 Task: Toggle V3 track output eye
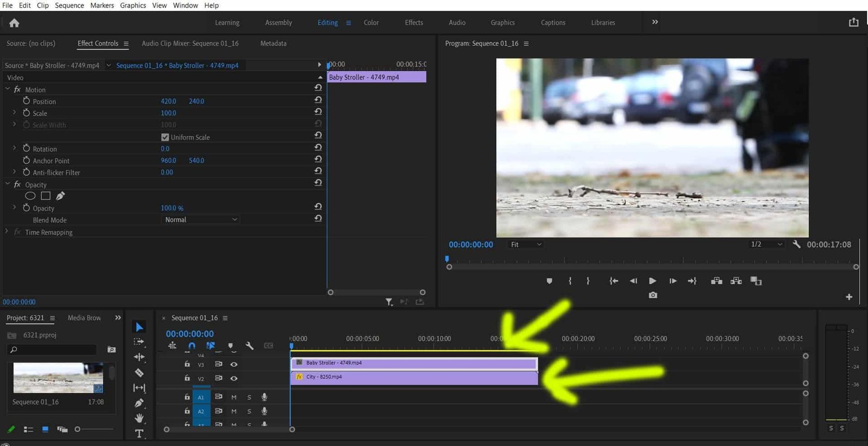[x=234, y=364]
